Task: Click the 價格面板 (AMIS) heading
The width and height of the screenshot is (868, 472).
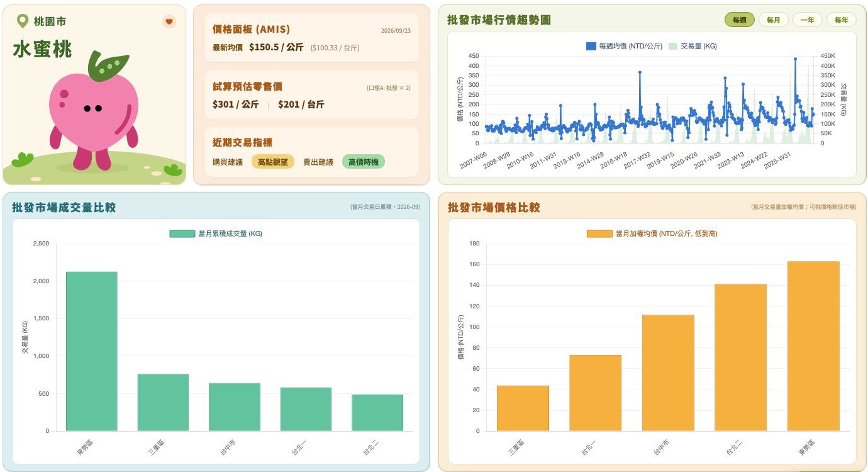Action: coord(251,30)
